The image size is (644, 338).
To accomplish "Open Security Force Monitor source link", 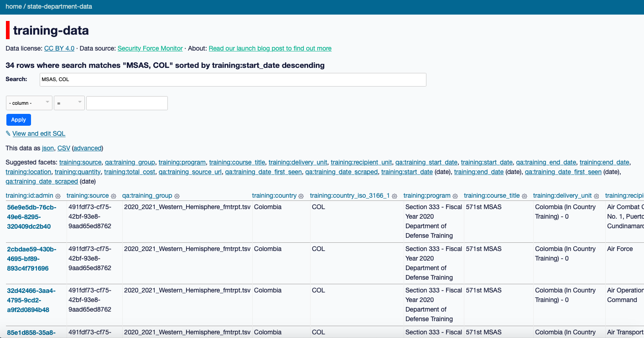I will tap(150, 48).
